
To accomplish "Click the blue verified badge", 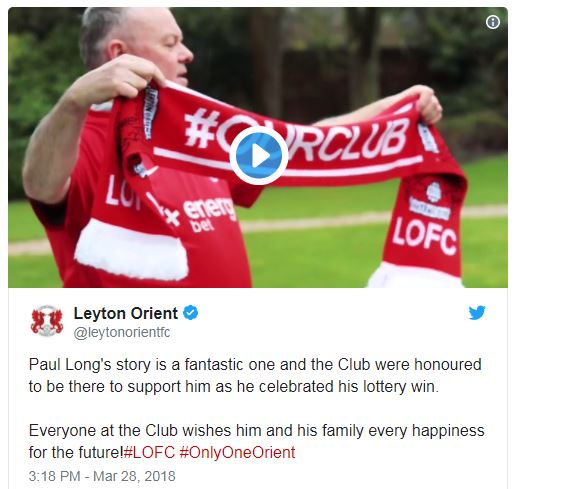I will point(191,313).
